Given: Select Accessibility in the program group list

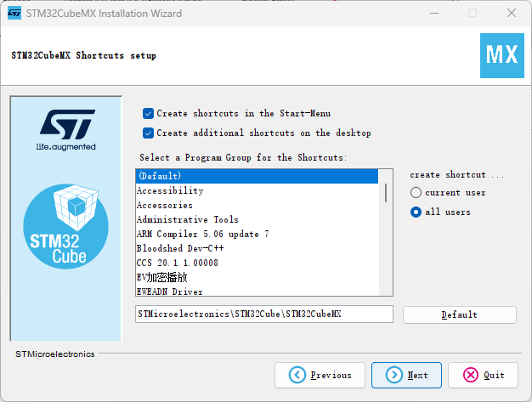Looking at the screenshot, I should [258, 190].
